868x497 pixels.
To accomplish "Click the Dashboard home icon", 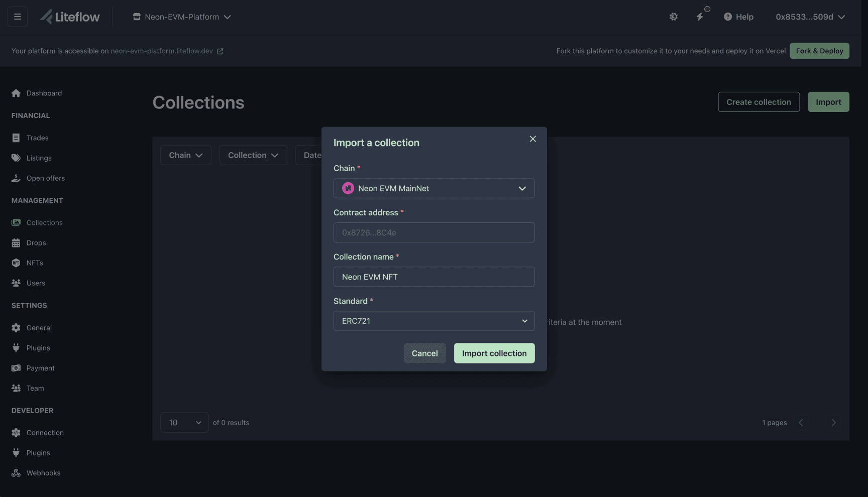I will 16,93.
